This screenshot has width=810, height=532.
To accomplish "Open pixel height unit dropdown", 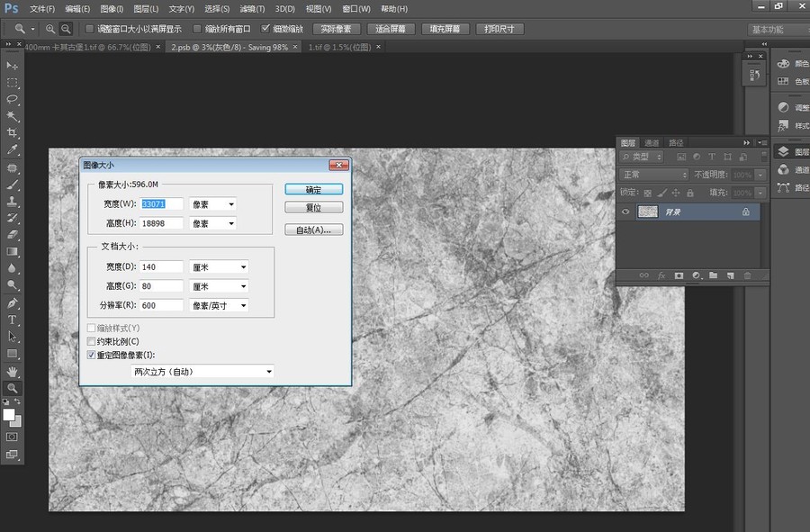I will (x=212, y=223).
